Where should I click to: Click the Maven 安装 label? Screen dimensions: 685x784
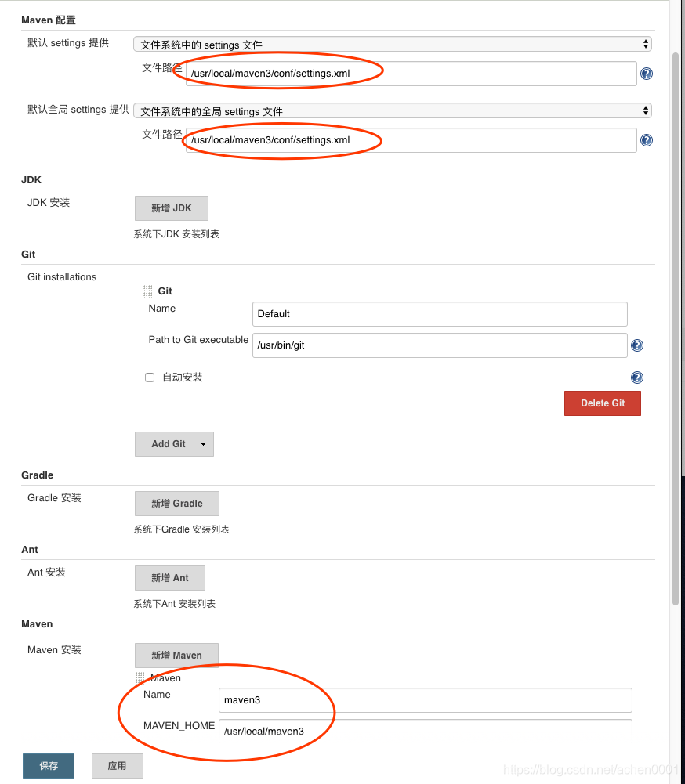54,650
